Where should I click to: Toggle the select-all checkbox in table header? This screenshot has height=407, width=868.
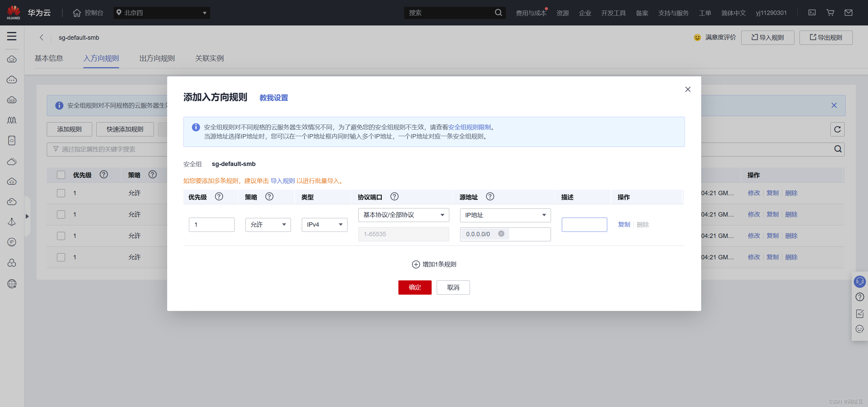(x=61, y=175)
